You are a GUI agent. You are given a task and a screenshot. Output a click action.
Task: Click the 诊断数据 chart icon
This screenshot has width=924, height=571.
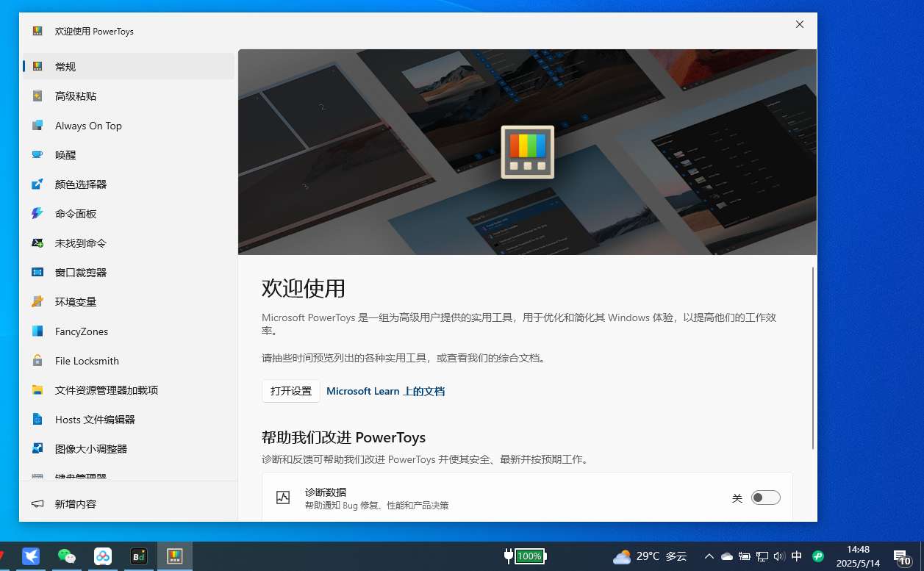[283, 498]
